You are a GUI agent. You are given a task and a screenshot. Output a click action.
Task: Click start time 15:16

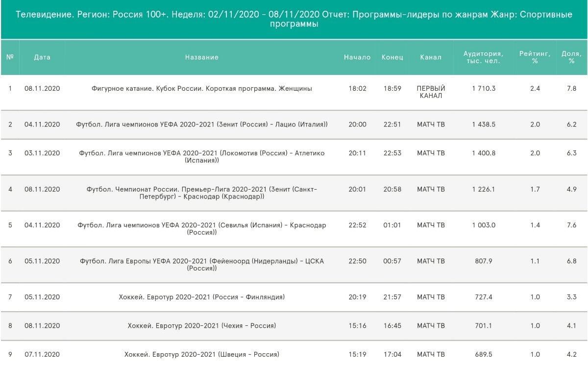point(358,326)
